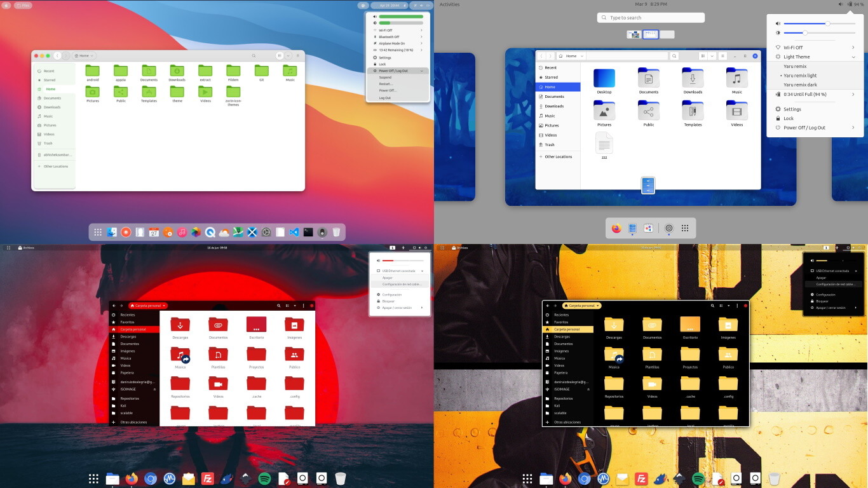Open the Finder icon in the macOS-style dock

pyautogui.click(x=112, y=233)
